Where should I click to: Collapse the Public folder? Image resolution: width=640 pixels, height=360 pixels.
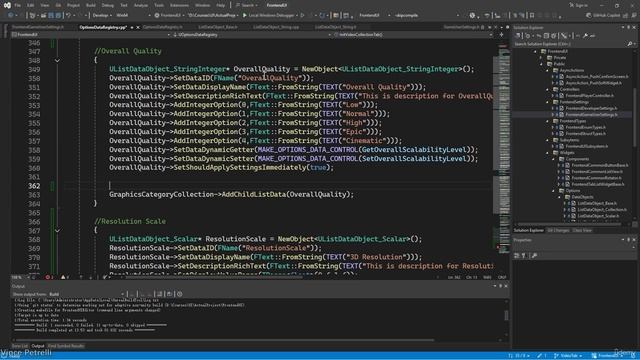pyautogui.click(x=542, y=64)
